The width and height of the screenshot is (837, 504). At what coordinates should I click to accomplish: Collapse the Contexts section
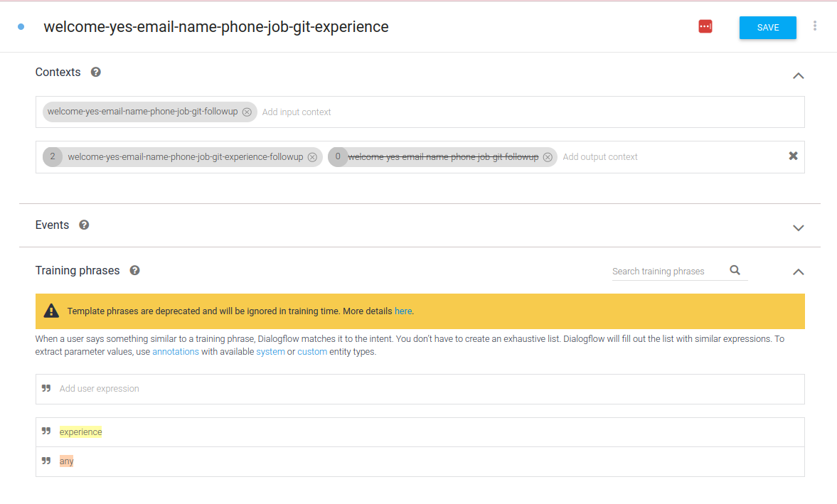[x=798, y=75]
